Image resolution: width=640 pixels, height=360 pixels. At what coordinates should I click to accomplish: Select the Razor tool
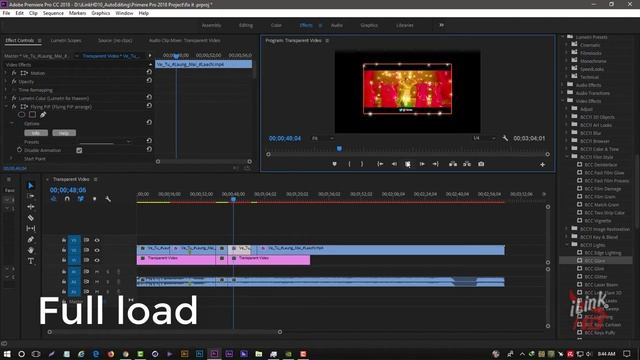[x=31, y=218]
